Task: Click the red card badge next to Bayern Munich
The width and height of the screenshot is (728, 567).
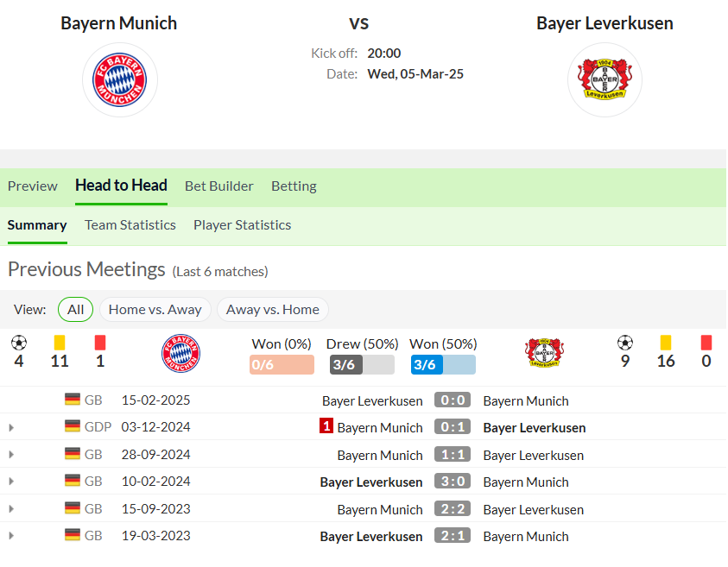Action: [x=326, y=425]
